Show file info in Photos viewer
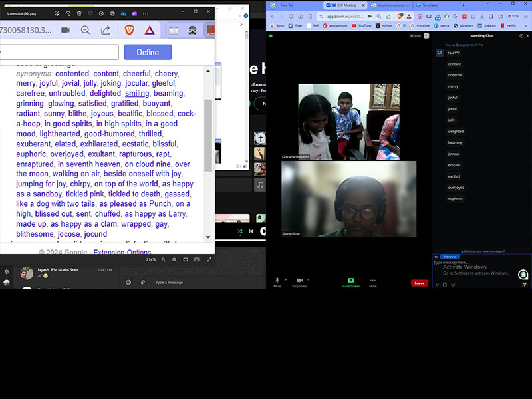The height and width of the screenshot is (399, 532). point(101,13)
